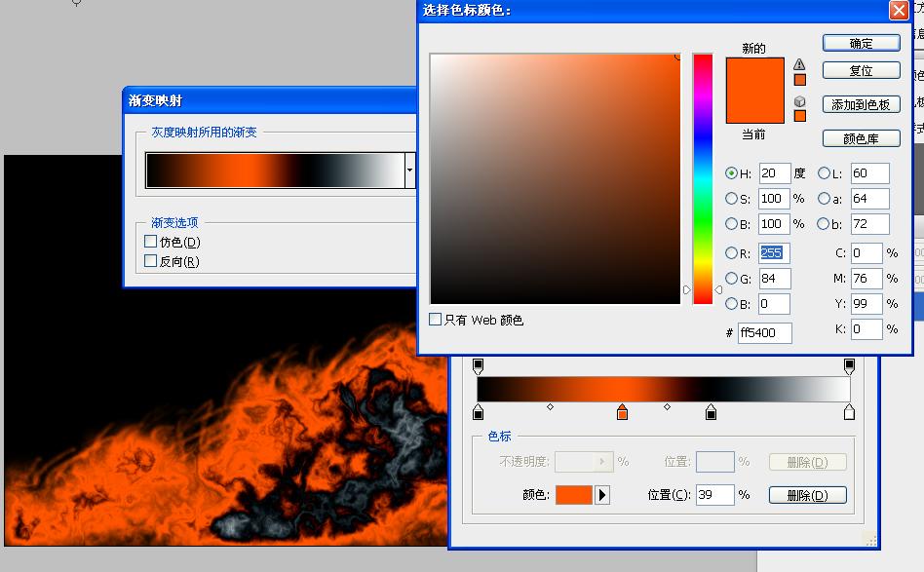924x572 pixels.
Task: Select the RGB B blue radio button
Action: coord(731,304)
